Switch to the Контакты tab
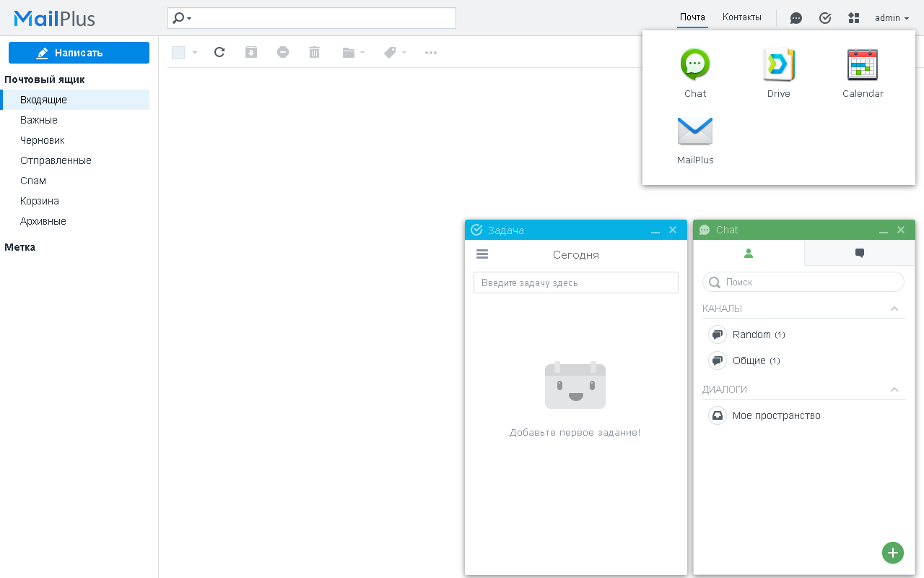924x578 pixels. point(742,17)
